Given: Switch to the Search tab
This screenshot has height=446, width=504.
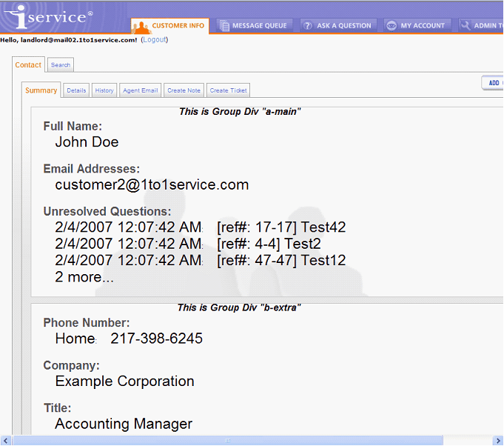Looking at the screenshot, I should coord(61,64).
